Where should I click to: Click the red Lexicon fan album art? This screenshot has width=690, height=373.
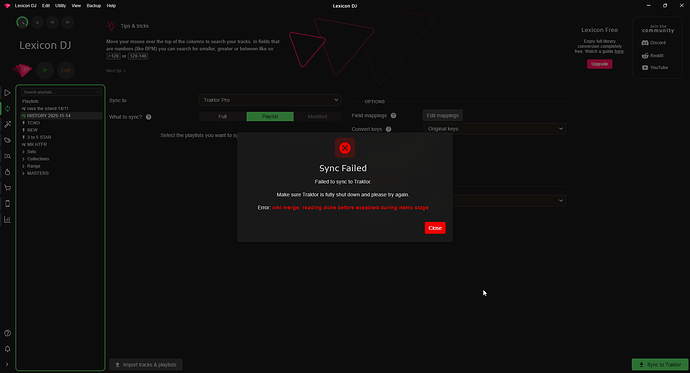22,70
